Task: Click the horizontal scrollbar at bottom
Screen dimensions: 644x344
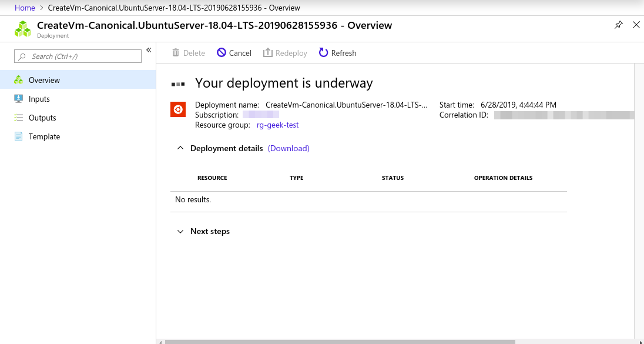Action: coord(340,342)
